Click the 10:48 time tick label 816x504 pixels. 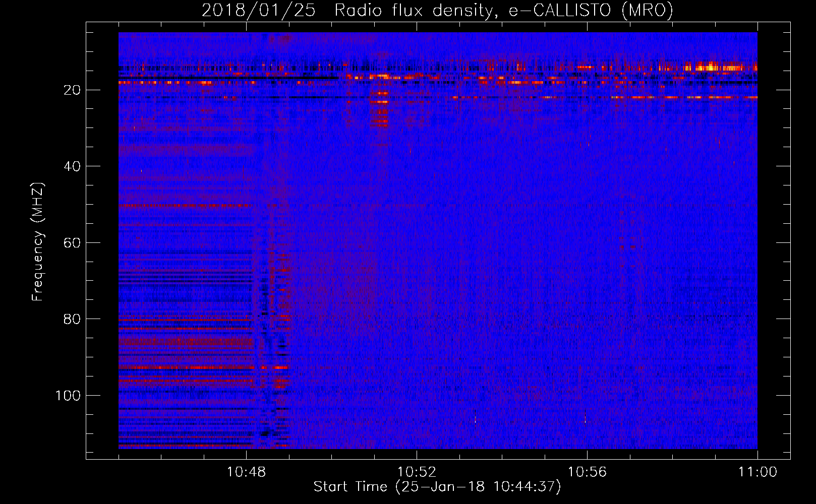[x=246, y=472]
